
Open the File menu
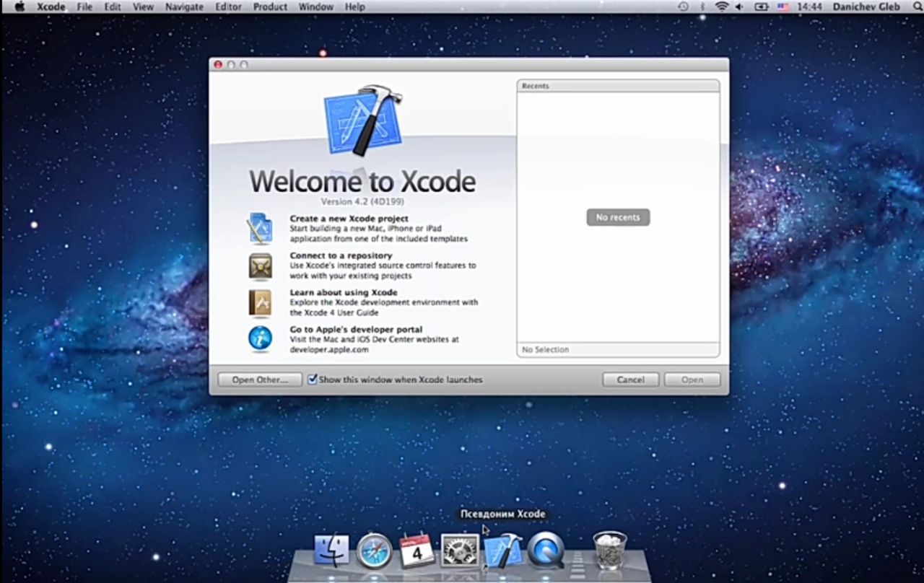pos(84,6)
